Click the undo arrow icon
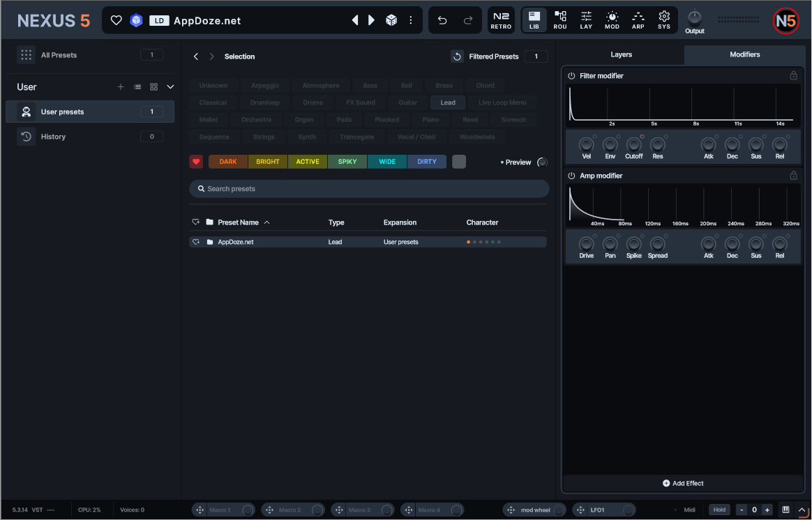The width and height of the screenshot is (812, 520). coord(442,20)
